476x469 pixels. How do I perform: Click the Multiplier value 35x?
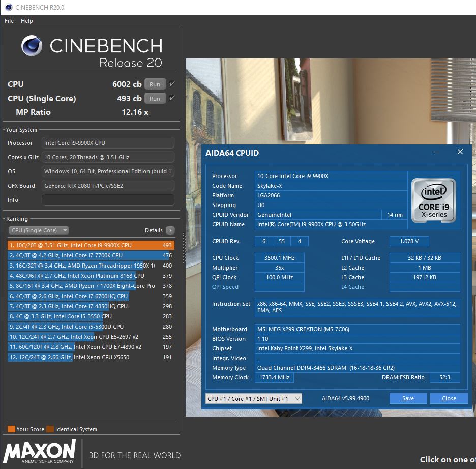tap(279, 268)
